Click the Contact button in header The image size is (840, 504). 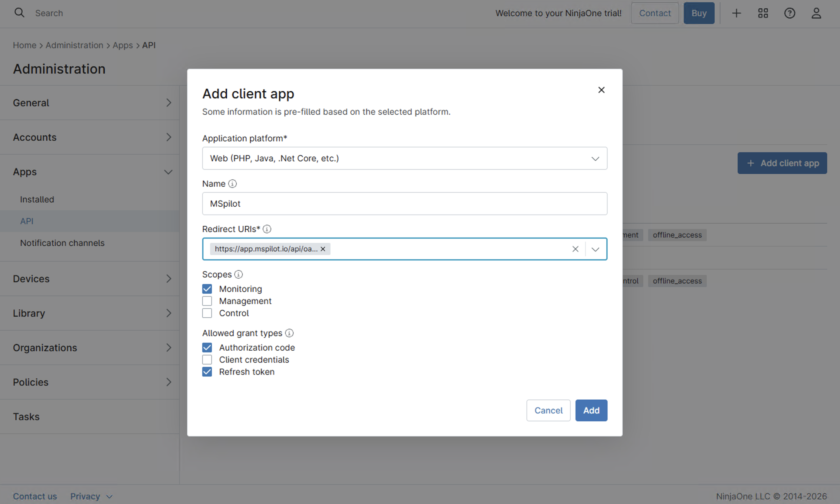pyautogui.click(x=655, y=13)
